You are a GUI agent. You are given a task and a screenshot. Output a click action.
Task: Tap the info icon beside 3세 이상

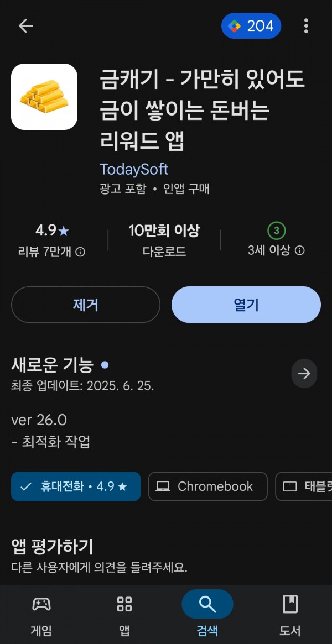point(300,250)
